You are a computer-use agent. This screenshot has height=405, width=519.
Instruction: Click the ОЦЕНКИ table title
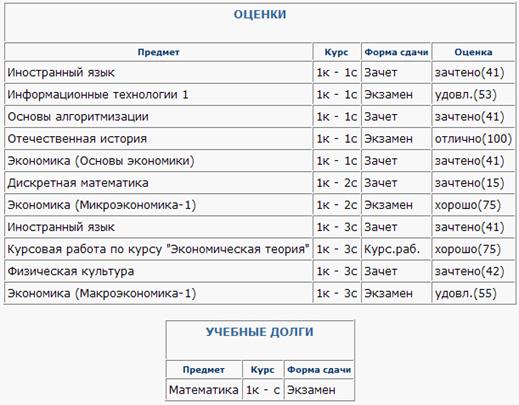pos(260,15)
